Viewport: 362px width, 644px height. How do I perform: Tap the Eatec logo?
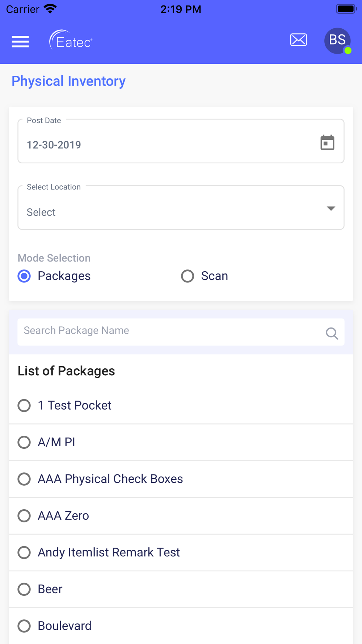pos(71,40)
